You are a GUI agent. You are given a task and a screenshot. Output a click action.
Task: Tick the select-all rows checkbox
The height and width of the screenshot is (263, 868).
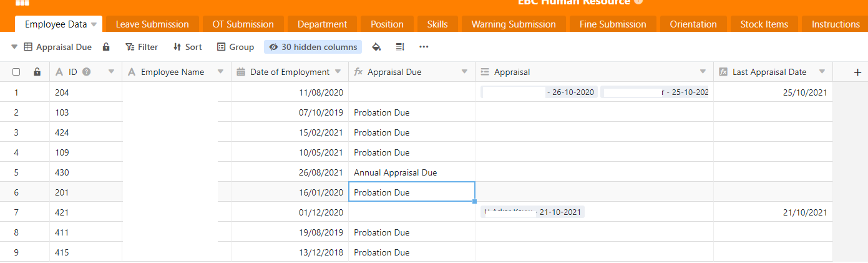click(16, 72)
